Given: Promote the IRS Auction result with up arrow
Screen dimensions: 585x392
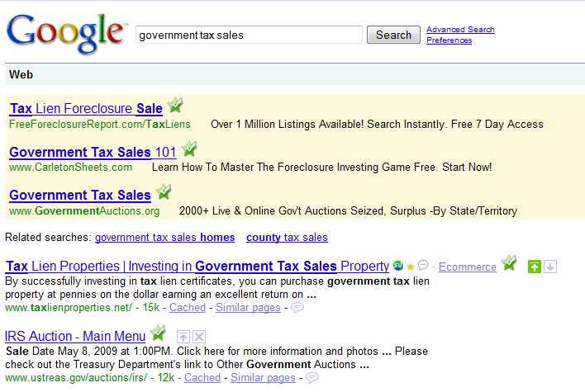Looking at the screenshot, I should 183,337.
